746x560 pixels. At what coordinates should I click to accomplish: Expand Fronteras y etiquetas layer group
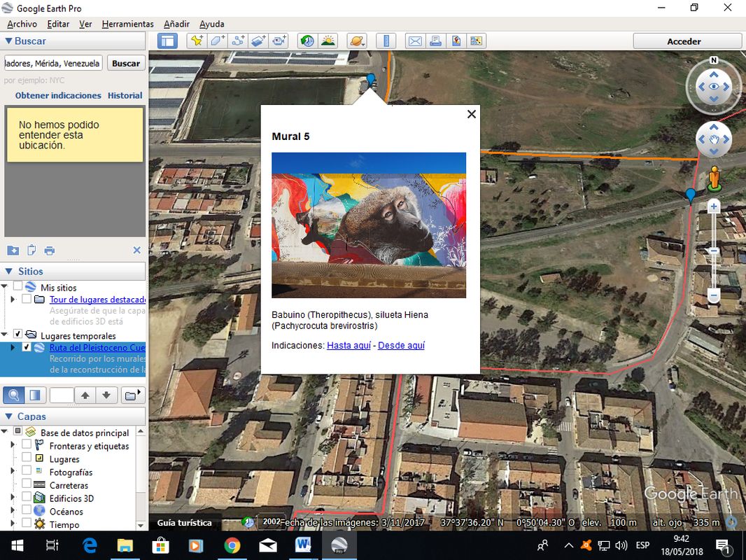13,444
